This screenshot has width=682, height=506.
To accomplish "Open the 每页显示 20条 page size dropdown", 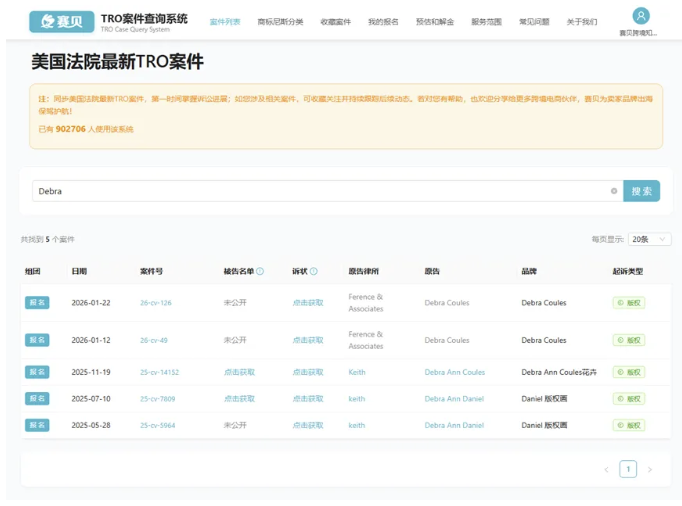I will (650, 239).
